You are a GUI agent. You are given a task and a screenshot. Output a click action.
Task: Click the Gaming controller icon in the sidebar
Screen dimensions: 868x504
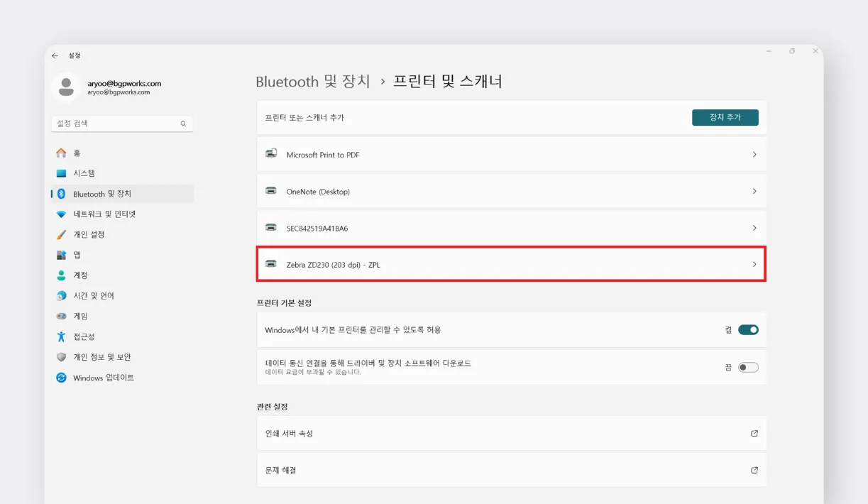(x=61, y=316)
